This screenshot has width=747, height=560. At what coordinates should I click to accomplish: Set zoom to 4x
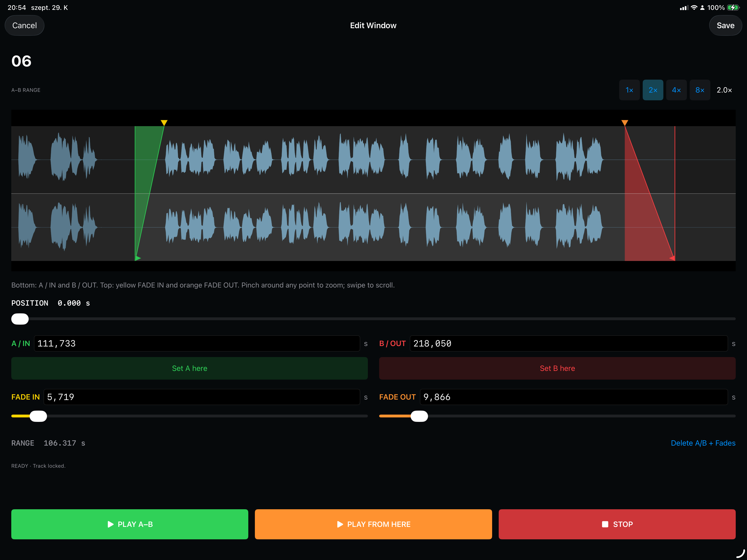tap(677, 90)
